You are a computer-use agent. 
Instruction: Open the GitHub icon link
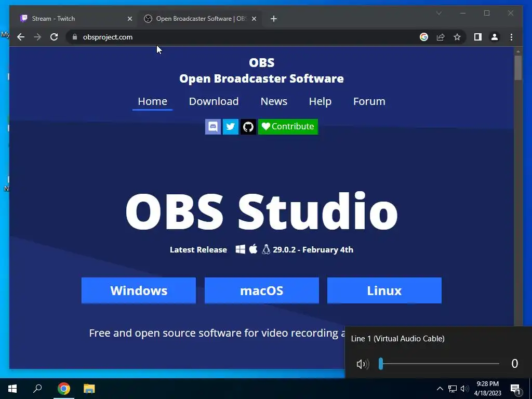tap(248, 127)
